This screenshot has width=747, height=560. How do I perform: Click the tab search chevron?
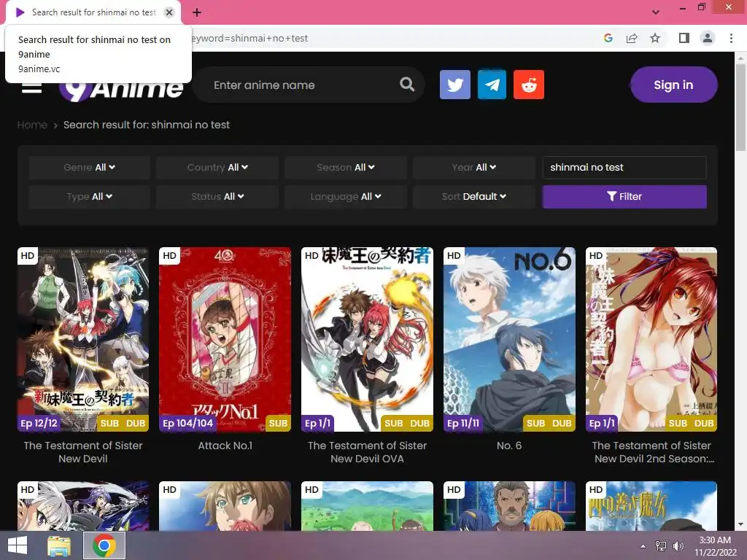pyautogui.click(x=656, y=12)
